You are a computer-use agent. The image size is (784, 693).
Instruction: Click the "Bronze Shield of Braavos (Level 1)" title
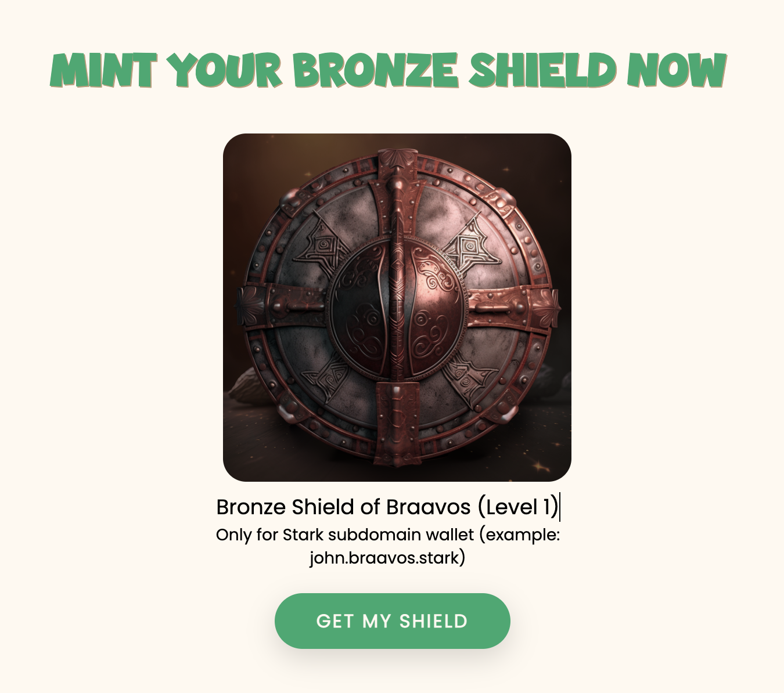coord(387,507)
